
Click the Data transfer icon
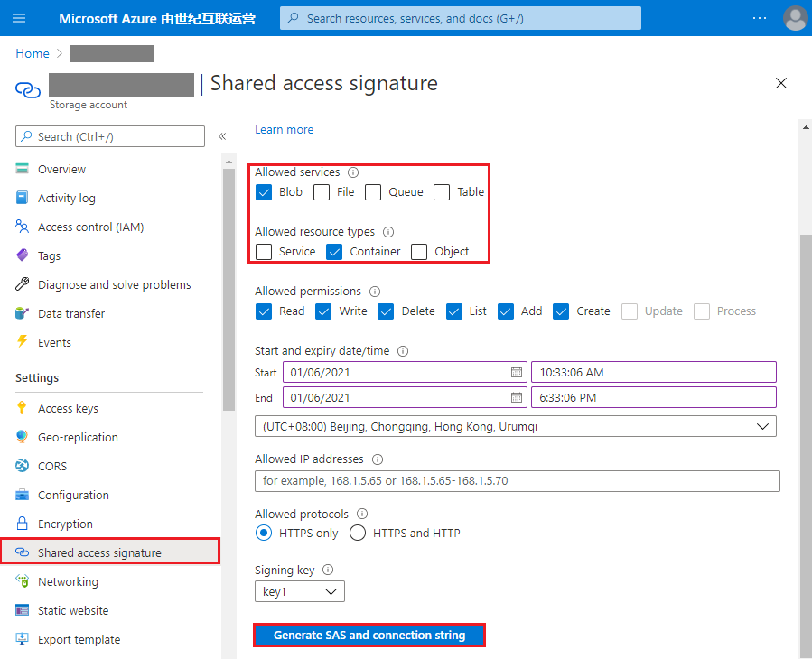(22, 313)
